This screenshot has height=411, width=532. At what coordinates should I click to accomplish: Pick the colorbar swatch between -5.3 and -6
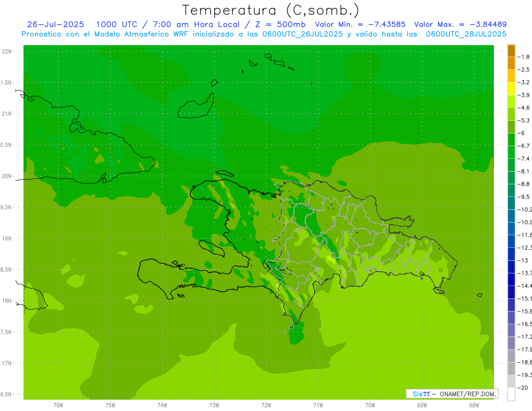[x=511, y=127]
